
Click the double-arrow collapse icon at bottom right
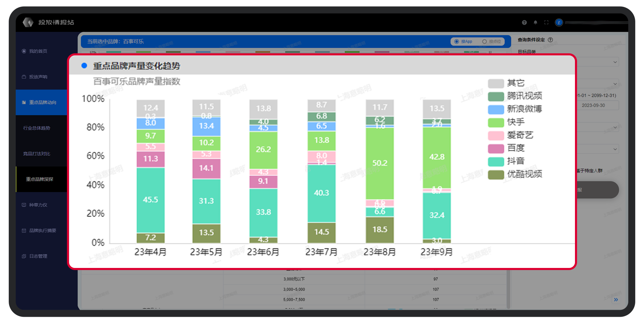[616, 299]
